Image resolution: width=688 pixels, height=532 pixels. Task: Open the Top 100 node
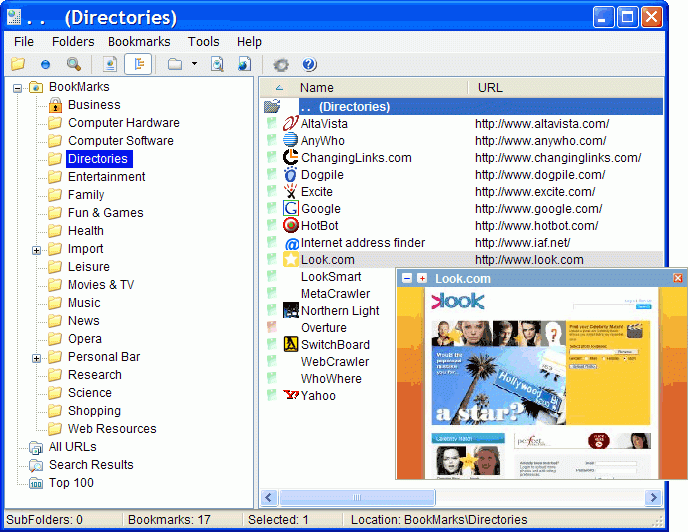click(71, 483)
